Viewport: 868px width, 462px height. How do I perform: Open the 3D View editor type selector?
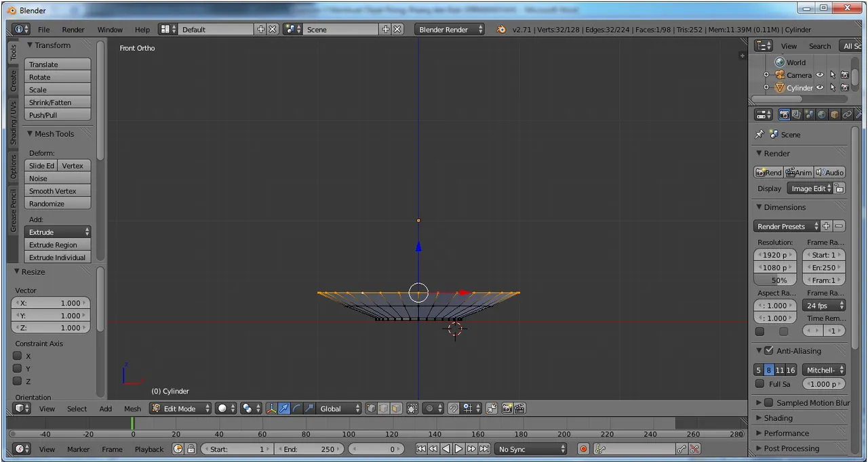tap(22, 408)
